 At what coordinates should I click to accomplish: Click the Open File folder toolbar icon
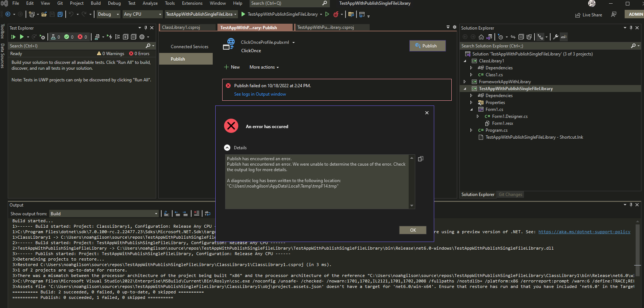tap(44, 14)
